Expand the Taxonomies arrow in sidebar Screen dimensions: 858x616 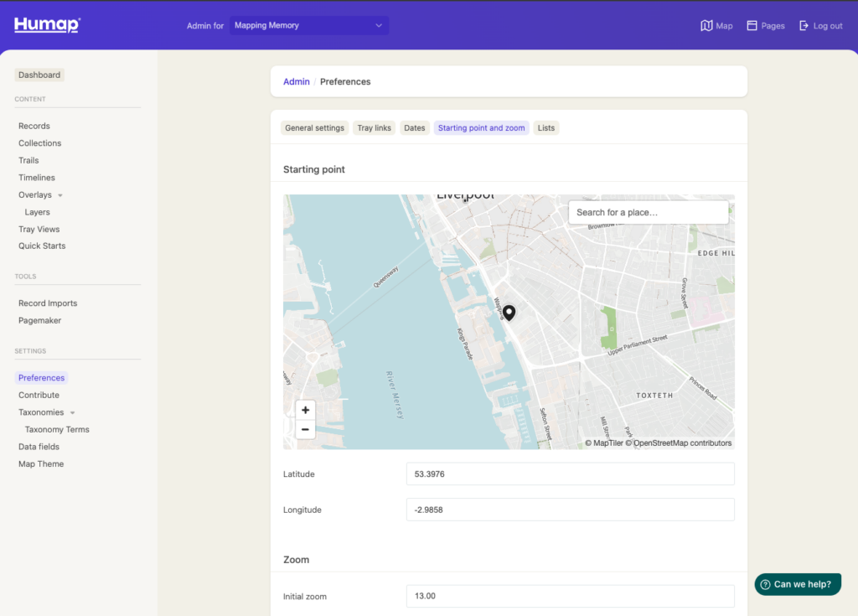tap(72, 412)
